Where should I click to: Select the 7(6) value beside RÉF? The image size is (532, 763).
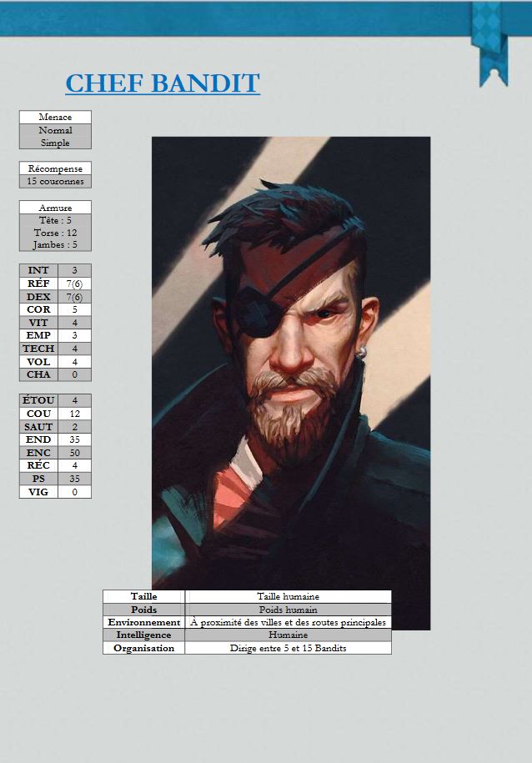[x=74, y=284]
